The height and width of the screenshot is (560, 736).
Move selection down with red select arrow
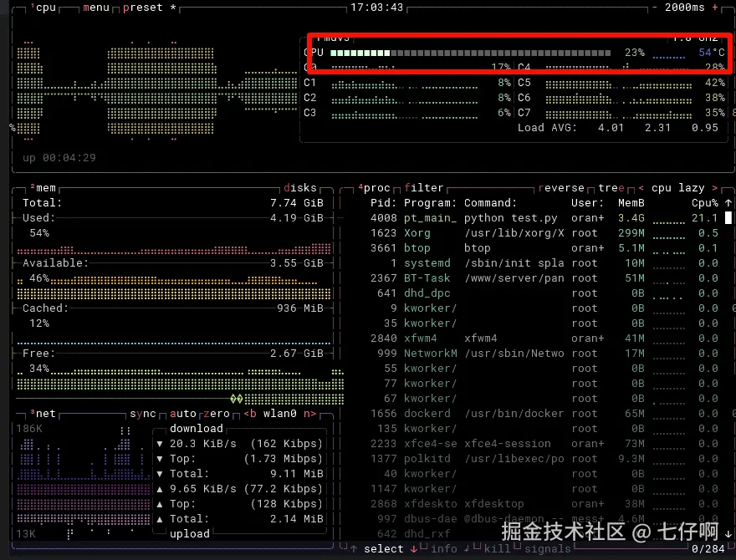tap(414, 549)
